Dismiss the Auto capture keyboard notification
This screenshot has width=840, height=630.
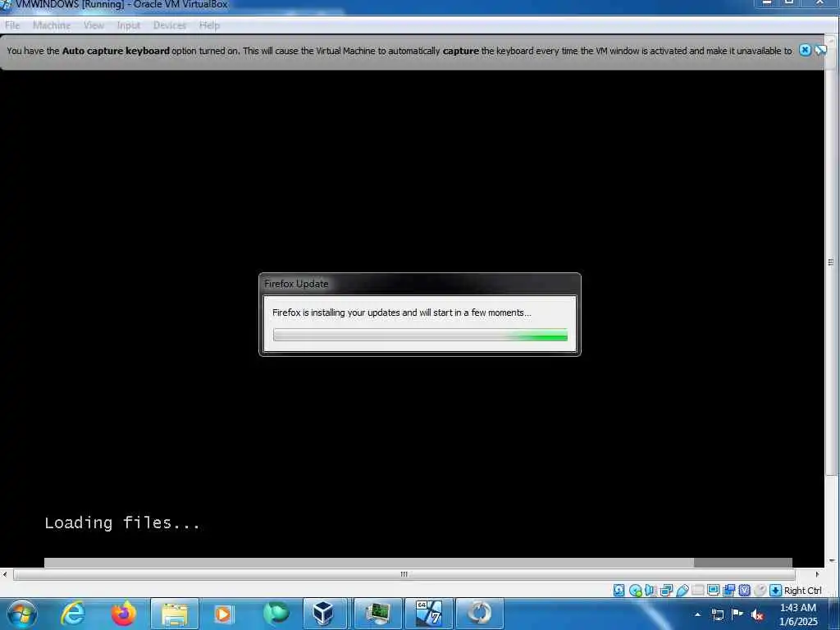coord(805,50)
